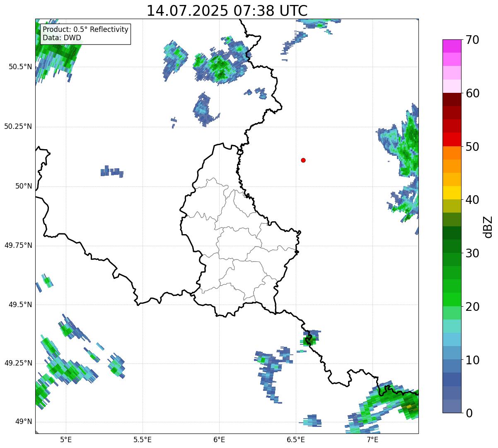Click the 6.5°E longitude label
This screenshot has height=448, width=498.
(x=296, y=439)
